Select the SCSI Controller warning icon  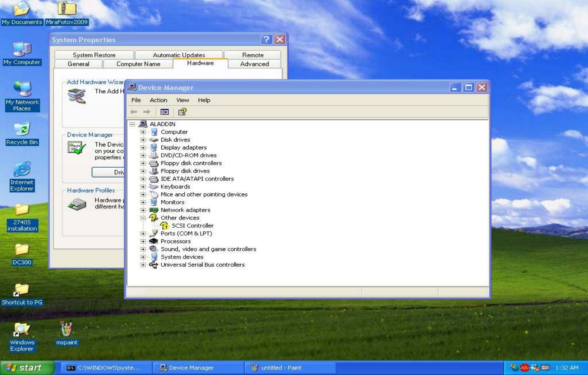pyautogui.click(x=165, y=226)
